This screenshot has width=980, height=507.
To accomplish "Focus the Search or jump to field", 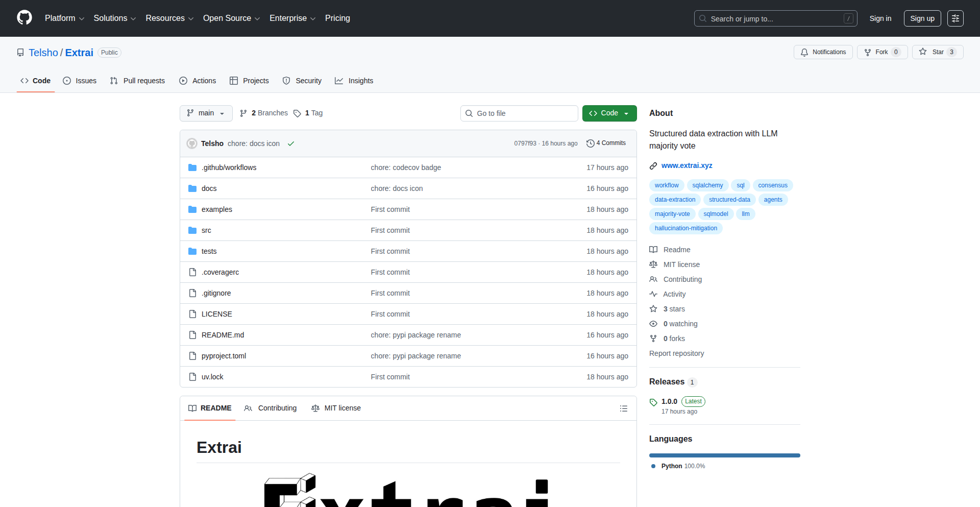I will pyautogui.click(x=775, y=18).
